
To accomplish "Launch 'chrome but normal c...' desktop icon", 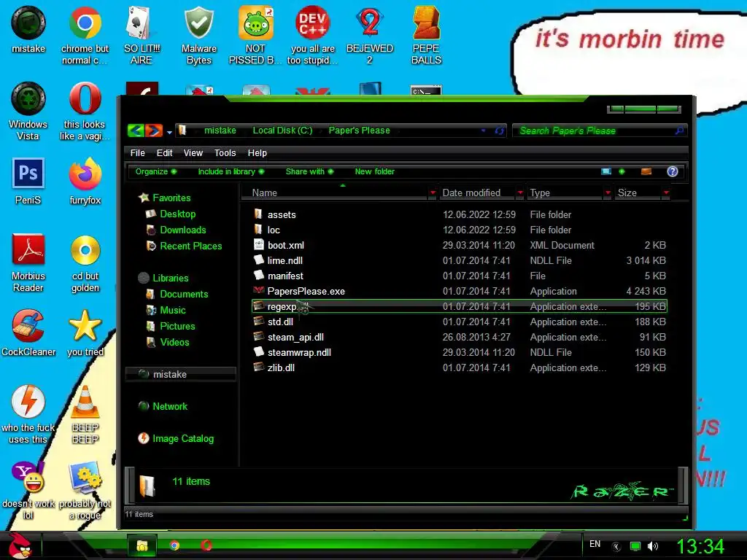I will coord(85,35).
